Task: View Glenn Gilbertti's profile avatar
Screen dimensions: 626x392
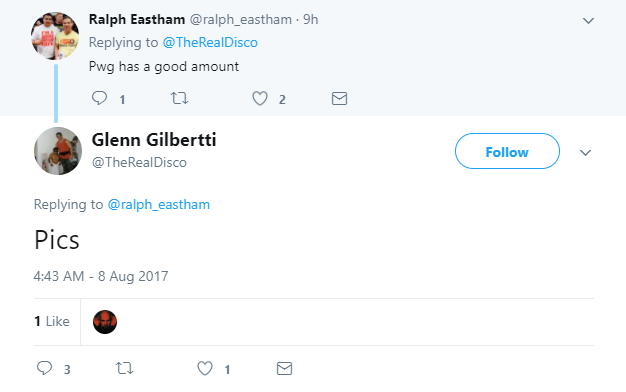Action: coord(58,151)
